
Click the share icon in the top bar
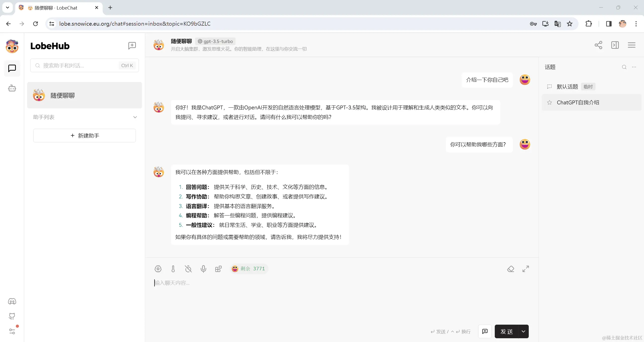point(598,45)
